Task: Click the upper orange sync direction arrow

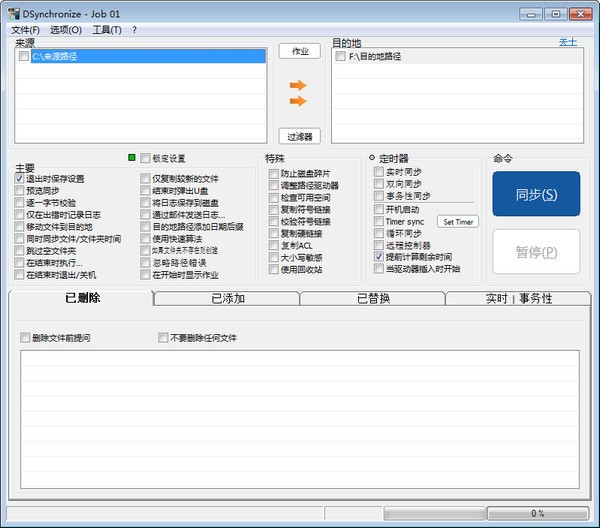Action: (297, 85)
